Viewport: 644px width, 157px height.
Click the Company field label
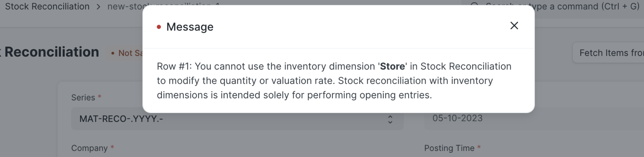[89, 148]
